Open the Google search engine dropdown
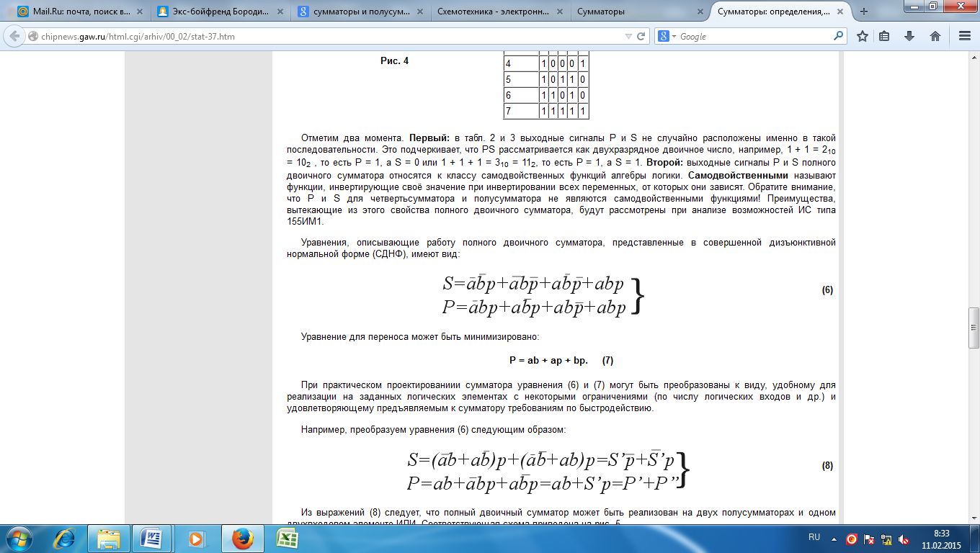The width and height of the screenshot is (980, 553). (x=667, y=36)
